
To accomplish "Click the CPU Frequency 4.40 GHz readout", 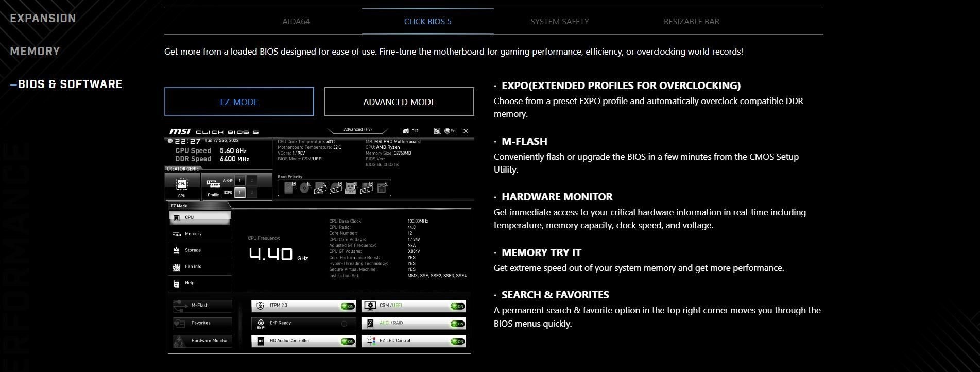I will [279, 253].
